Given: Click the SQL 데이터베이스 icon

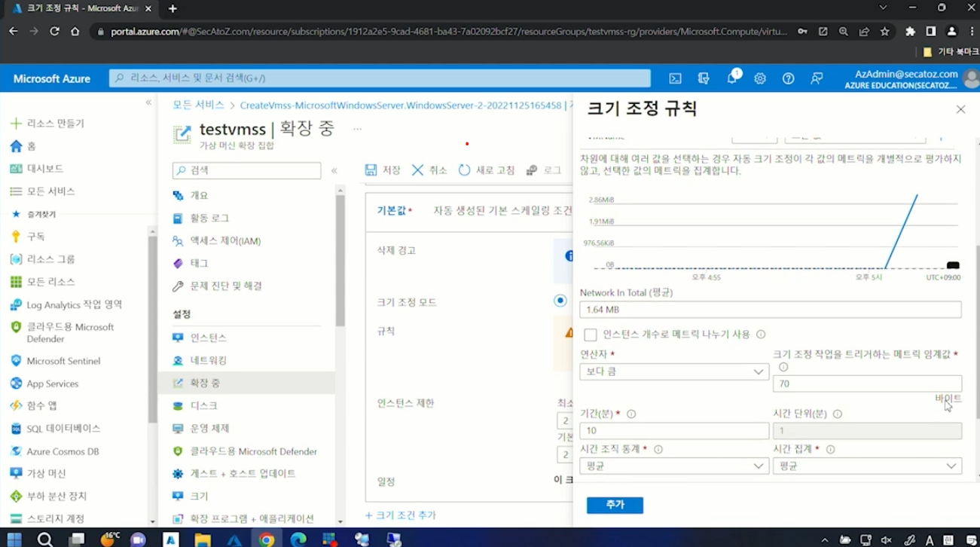Looking at the screenshot, I should [x=16, y=428].
